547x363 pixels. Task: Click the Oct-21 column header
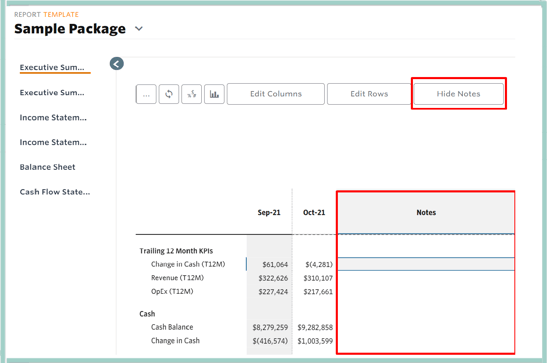(x=314, y=212)
